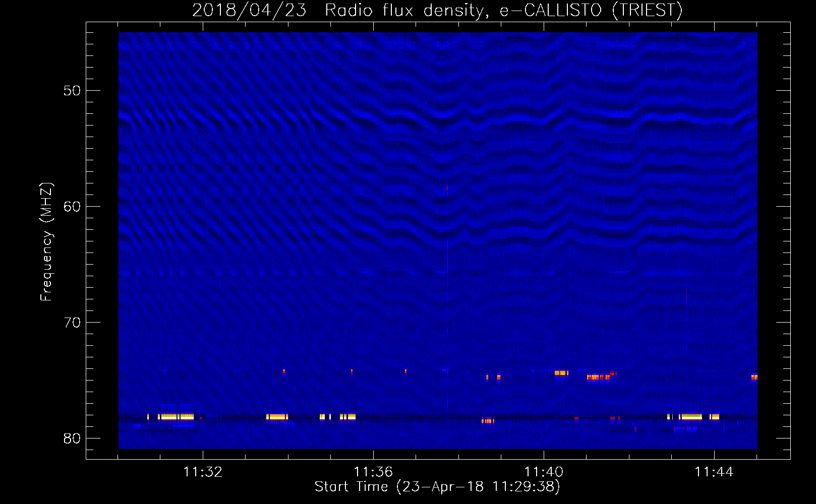Click the 80 frequency tick label
Viewport: 816px width, 504px height.
pyautogui.click(x=72, y=438)
